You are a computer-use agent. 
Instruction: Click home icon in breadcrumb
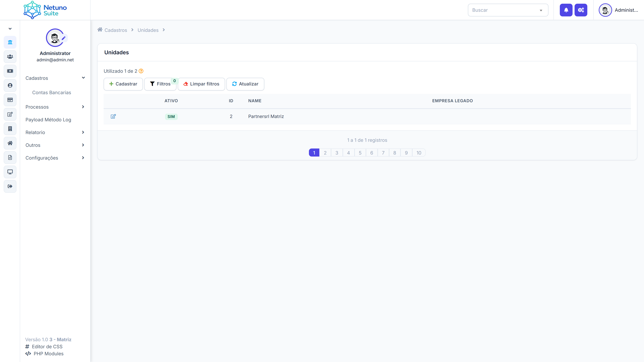point(100,30)
